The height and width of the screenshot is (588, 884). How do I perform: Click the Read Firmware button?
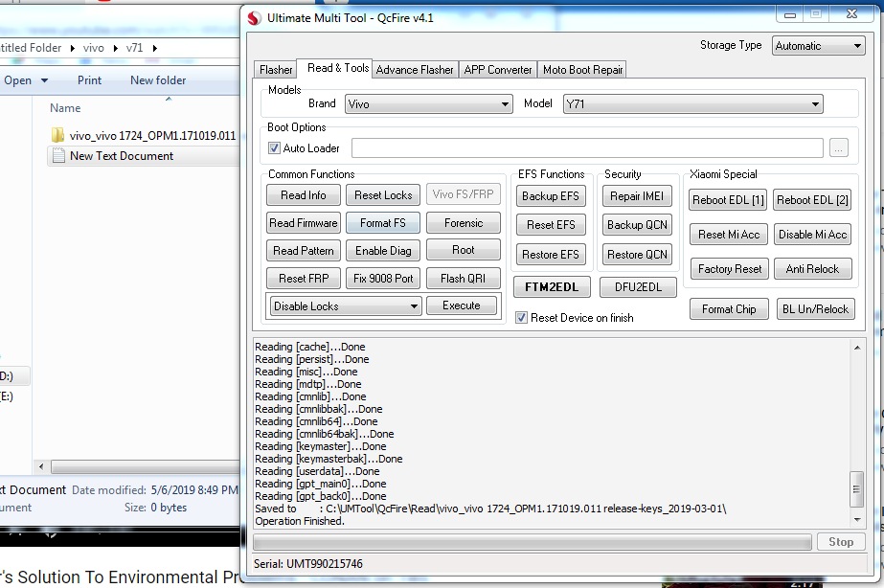(304, 223)
